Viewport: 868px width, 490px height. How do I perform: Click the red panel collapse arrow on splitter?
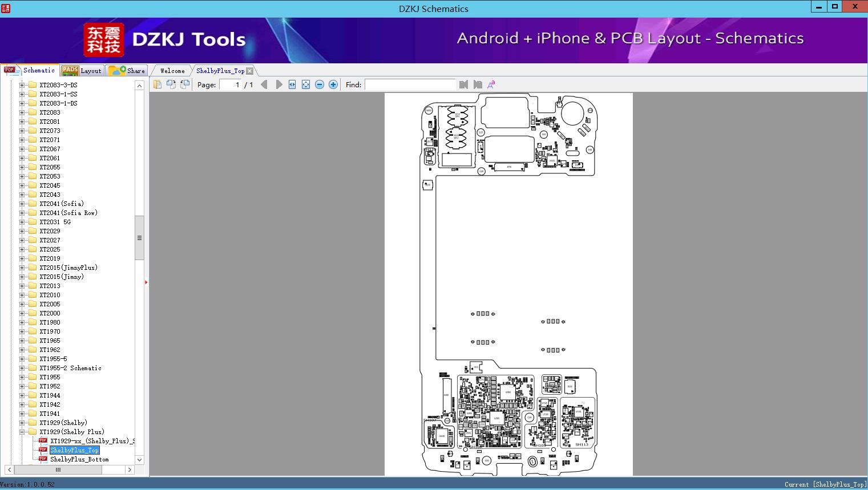click(146, 282)
